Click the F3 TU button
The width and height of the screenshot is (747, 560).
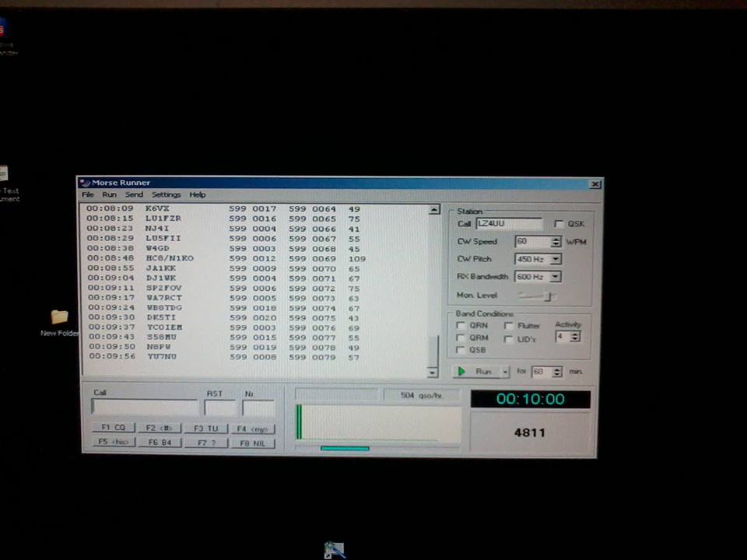[x=205, y=429]
